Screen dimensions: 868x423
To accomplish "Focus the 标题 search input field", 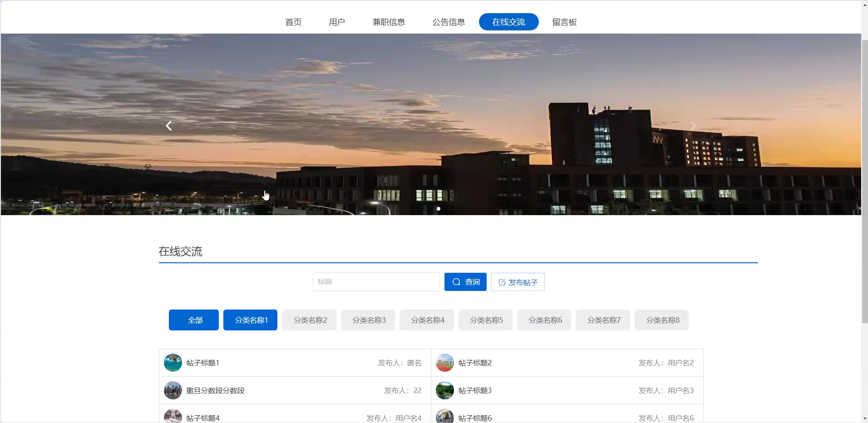I will tap(376, 282).
